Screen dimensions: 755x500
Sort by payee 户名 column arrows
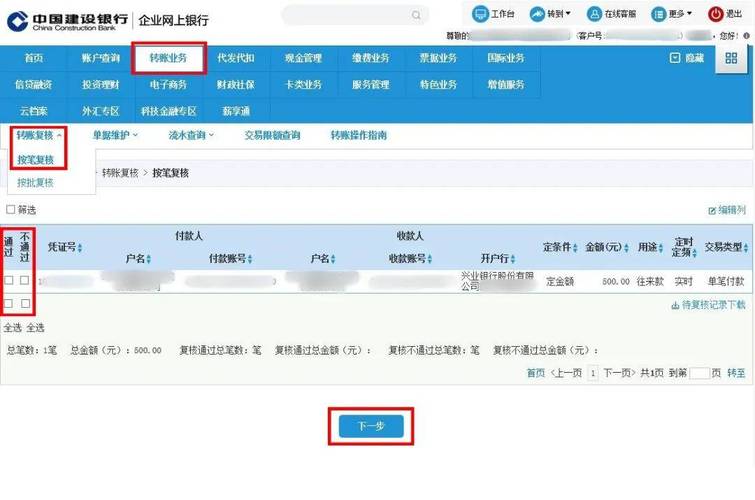(x=333, y=259)
